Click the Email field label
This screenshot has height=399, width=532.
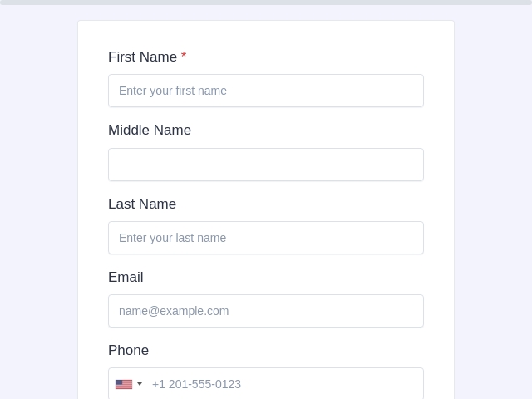click(x=126, y=277)
